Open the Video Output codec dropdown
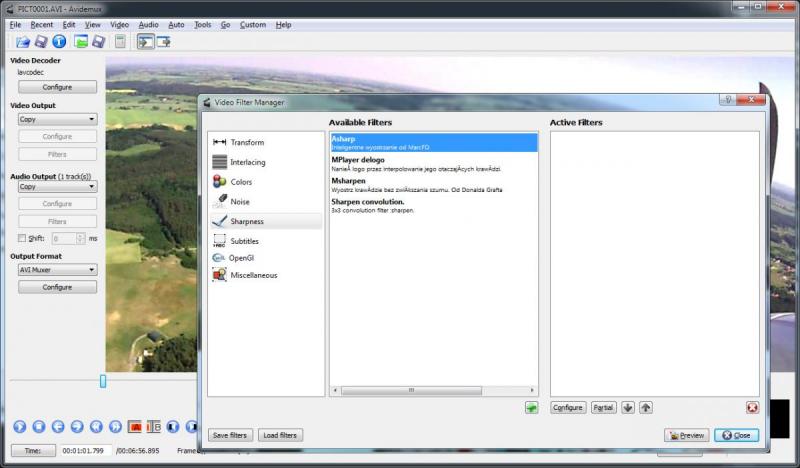The height and width of the screenshot is (468, 800). tap(57, 119)
